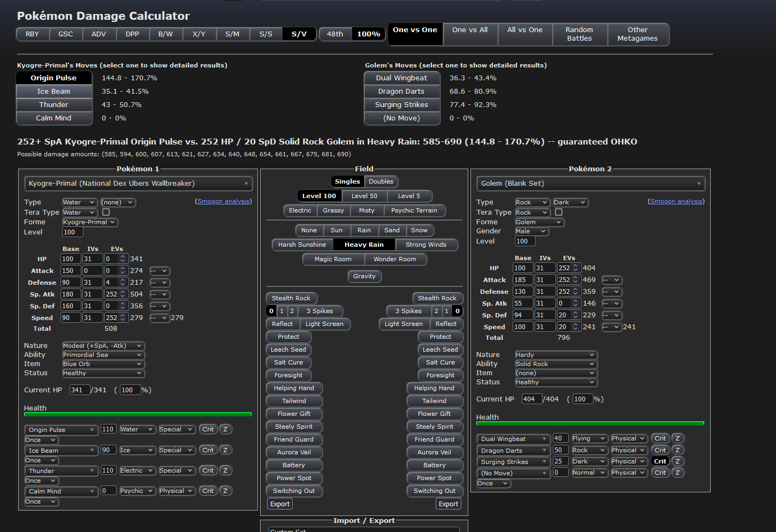Set weather to Harsh Sunshine
The image size is (776, 532).
coord(302,245)
